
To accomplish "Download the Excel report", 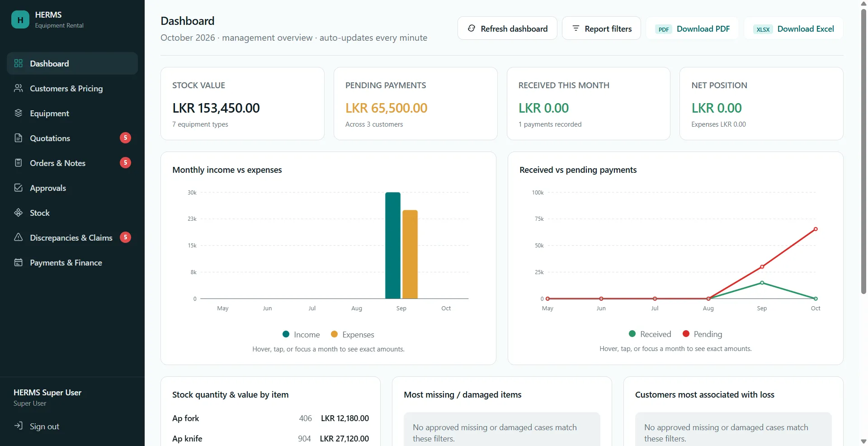I will (793, 28).
